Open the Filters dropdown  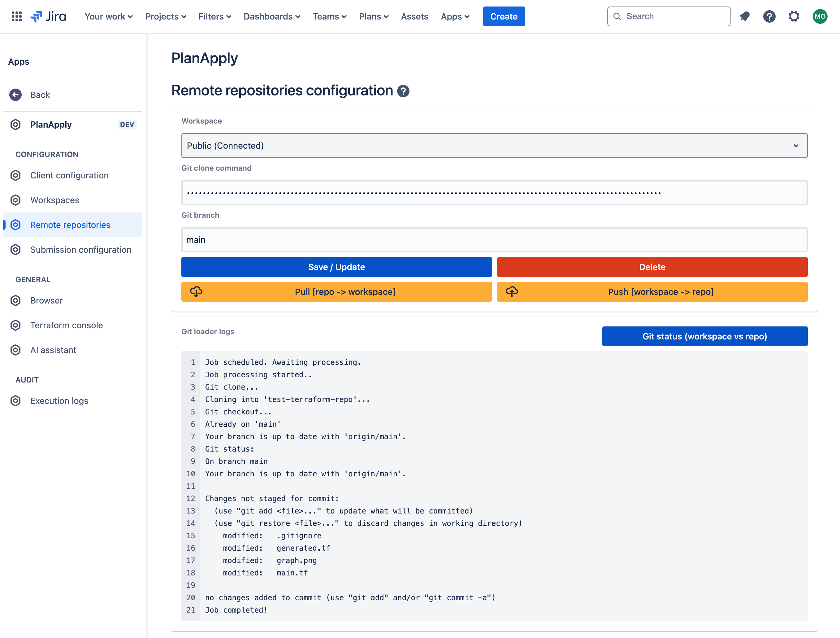(x=214, y=16)
